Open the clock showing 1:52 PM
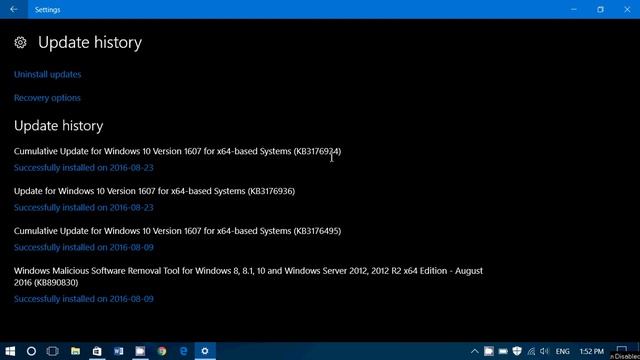 [x=591, y=351]
